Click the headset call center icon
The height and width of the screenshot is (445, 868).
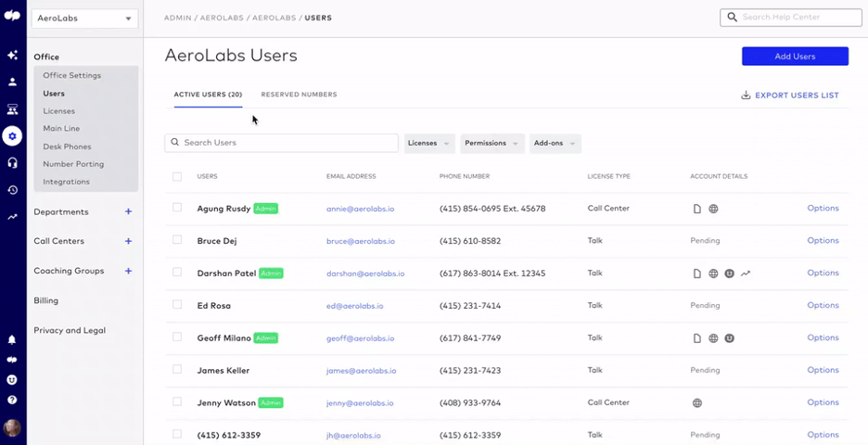tap(12, 163)
